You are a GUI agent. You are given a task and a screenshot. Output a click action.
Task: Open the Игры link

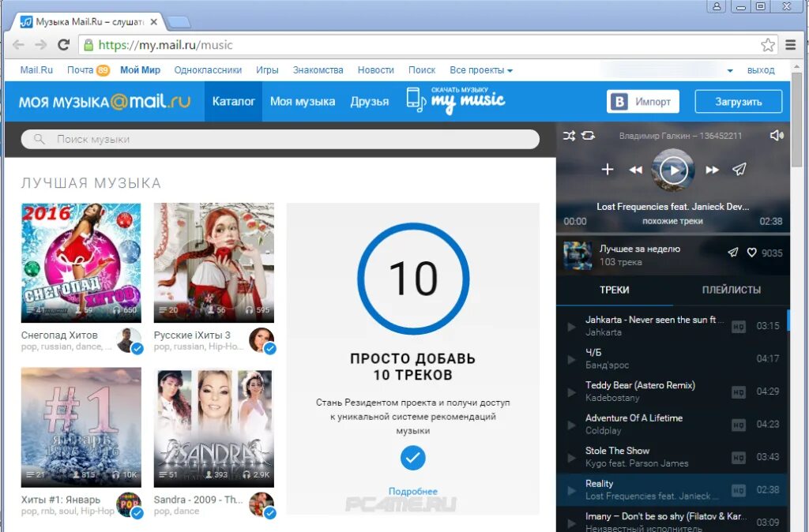[x=267, y=70]
